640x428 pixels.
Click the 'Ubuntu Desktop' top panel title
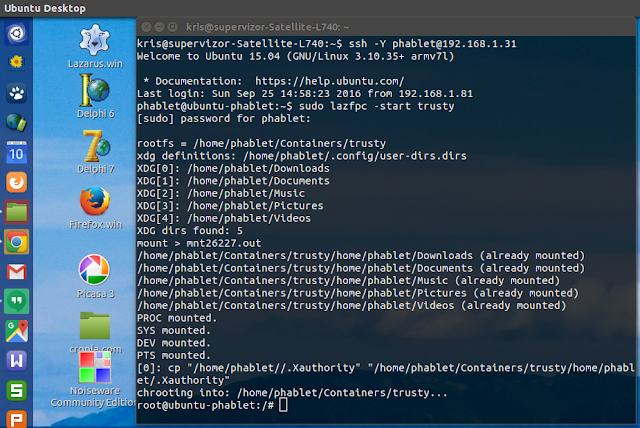pos(45,8)
